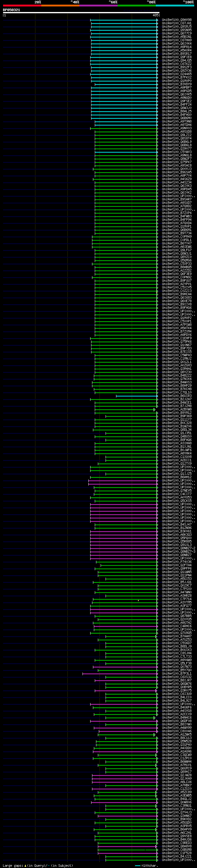This screenshot has height=868, width=197.
Task: Select hit label UniRef100_A9PGD5
Action: 176,91
